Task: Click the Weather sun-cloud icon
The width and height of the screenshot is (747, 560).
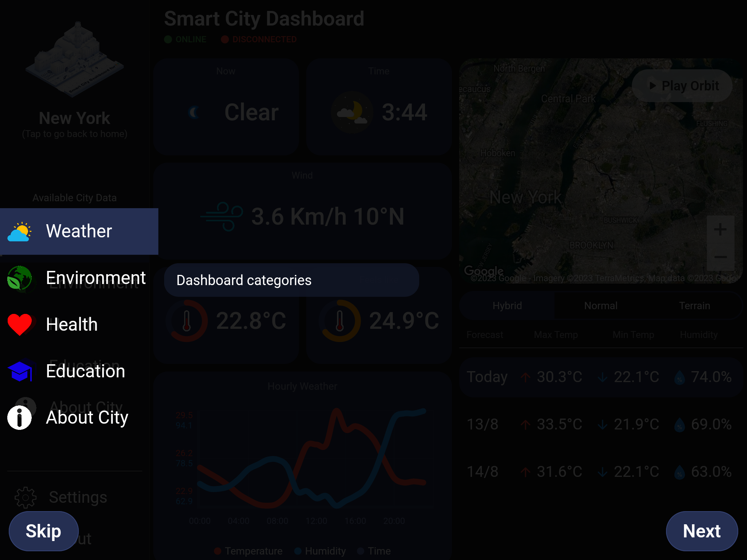Action: click(x=19, y=232)
